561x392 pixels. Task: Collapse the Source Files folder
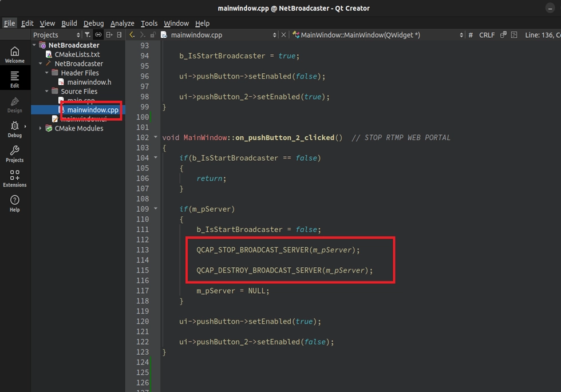click(x=47, y=91)
